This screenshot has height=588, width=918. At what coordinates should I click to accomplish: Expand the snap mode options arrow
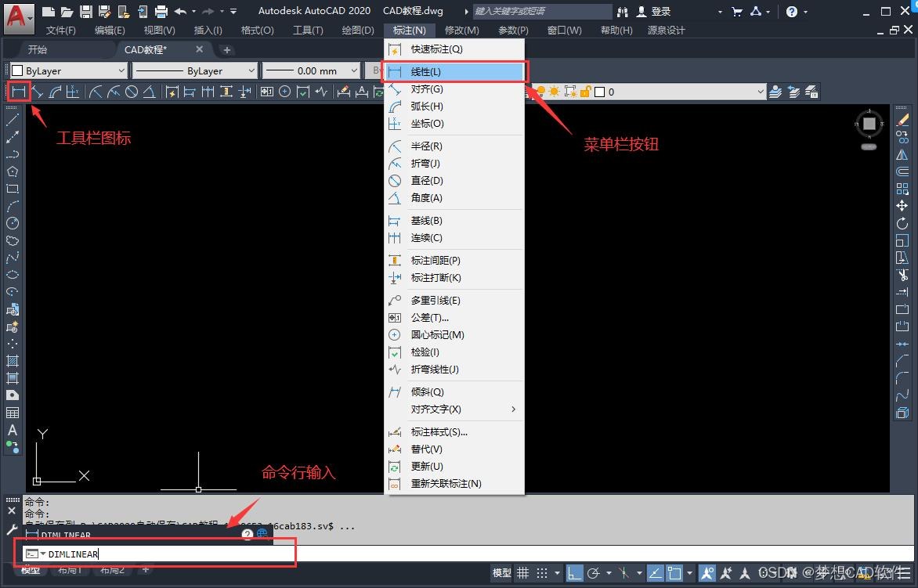tap(557, 573)
